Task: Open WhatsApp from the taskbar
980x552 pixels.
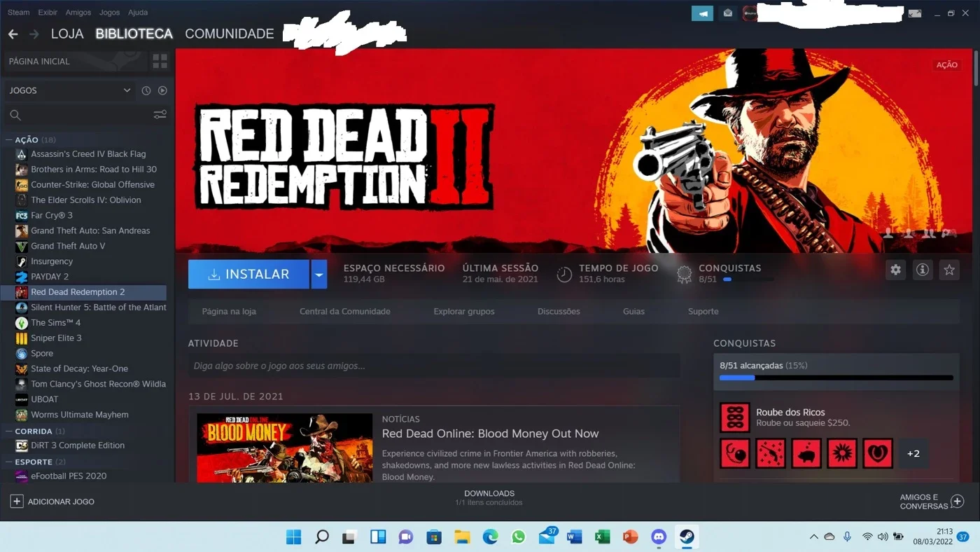Action: [x=518, y=537]
